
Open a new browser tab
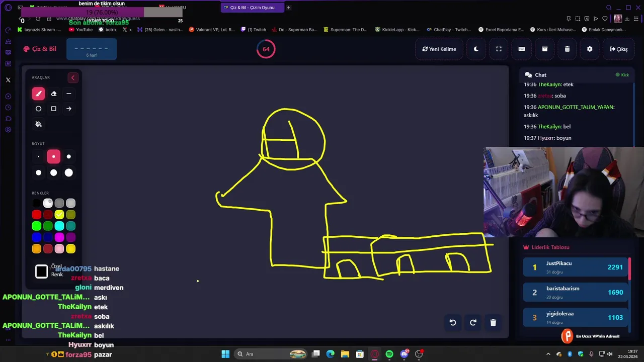tap(289, 8)
